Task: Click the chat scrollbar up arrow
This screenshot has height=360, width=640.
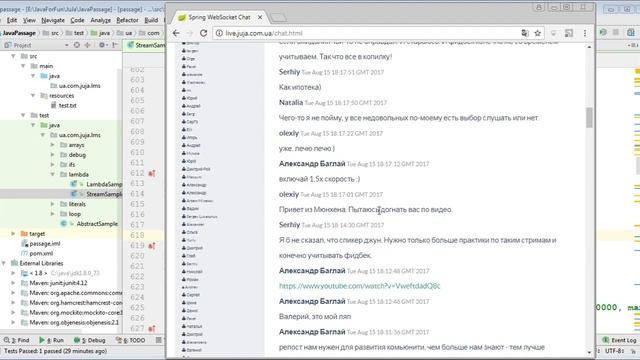Action: 589,47
